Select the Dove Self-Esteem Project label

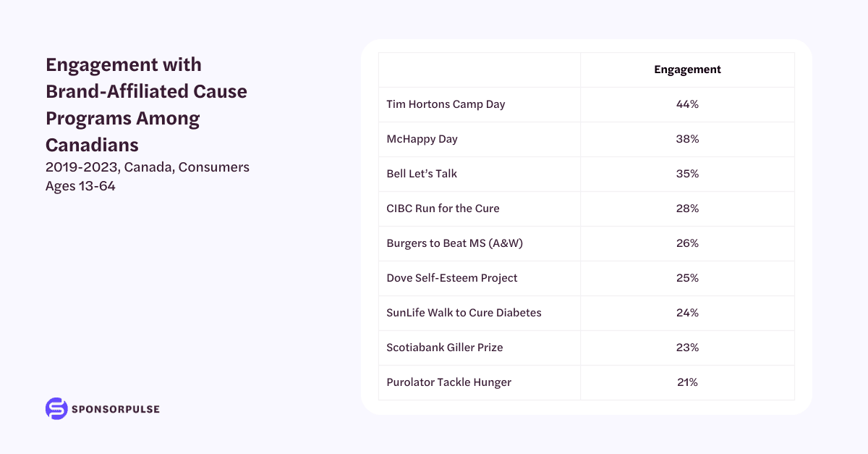tap(452, 278)
